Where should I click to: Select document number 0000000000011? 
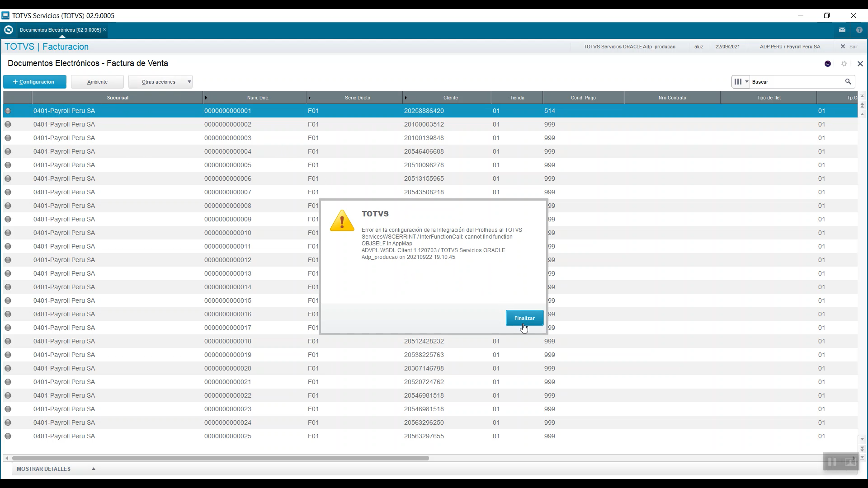click(x=227, y=246)
